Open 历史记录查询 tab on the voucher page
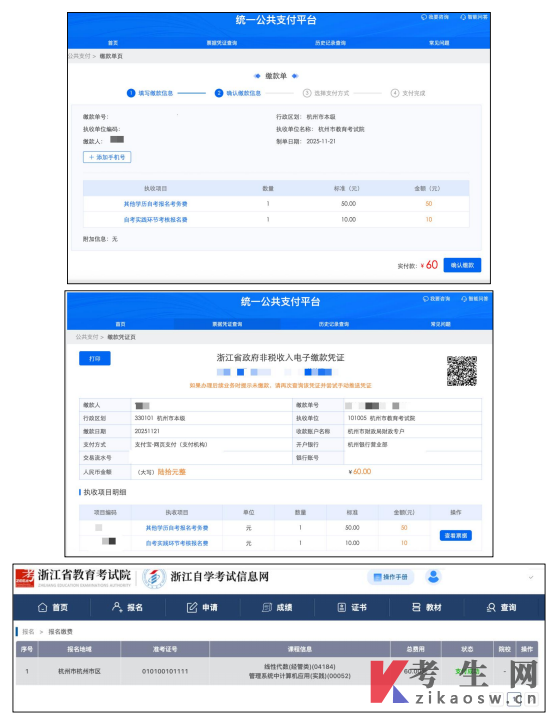The height and width of the screenshot is (717, 552). click(x=334, y=324)
